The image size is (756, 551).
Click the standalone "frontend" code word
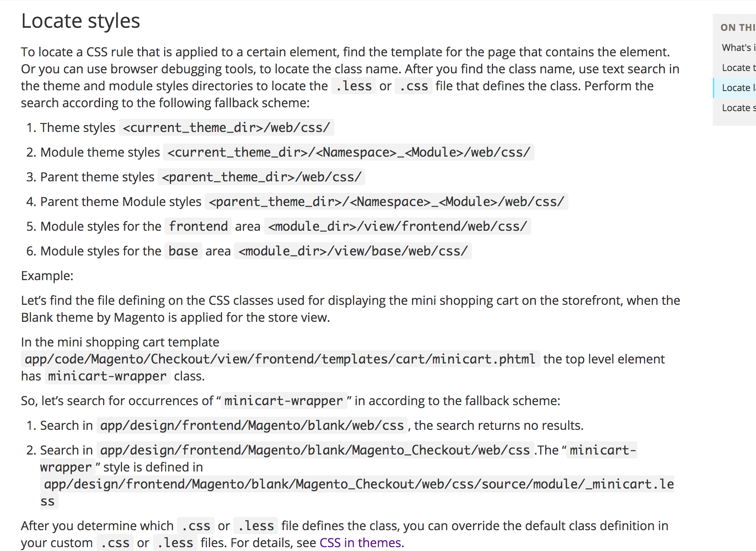coord(198,226)
